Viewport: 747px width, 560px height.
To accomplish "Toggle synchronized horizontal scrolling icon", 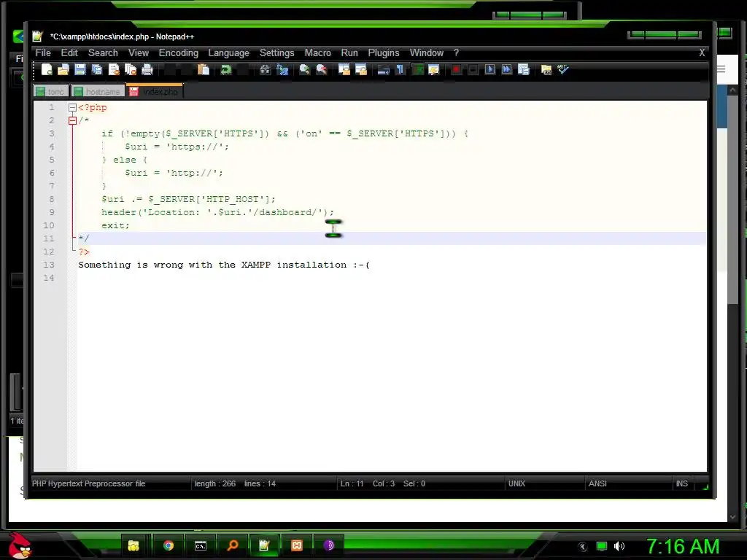I will pyautogui.click(x=360, y=69).
